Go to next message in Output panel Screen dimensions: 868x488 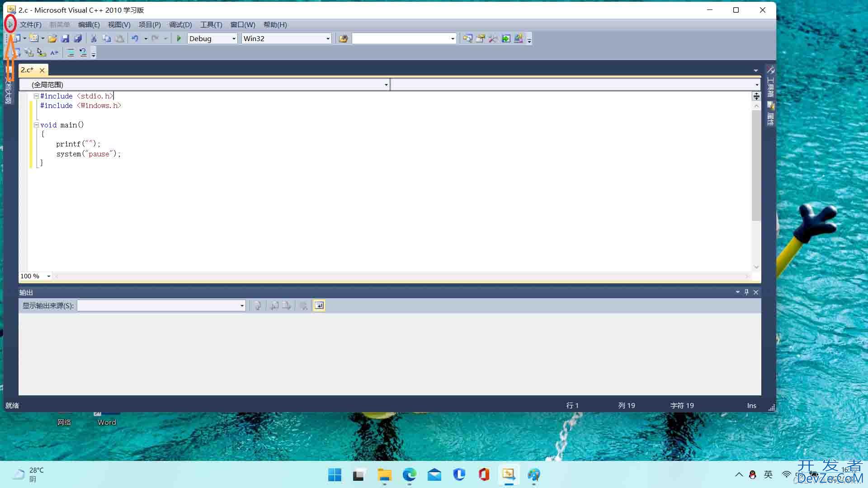coord(287,305)
